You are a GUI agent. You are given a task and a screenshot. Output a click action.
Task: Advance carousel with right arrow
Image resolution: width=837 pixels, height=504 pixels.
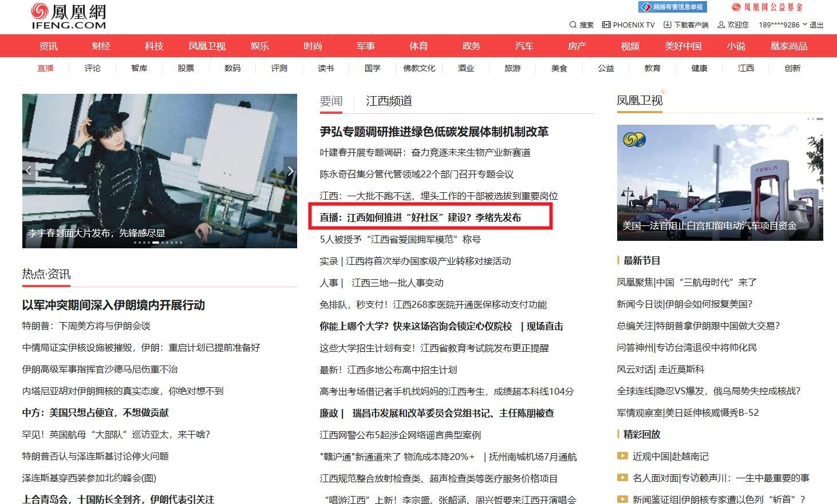(290, 170)
